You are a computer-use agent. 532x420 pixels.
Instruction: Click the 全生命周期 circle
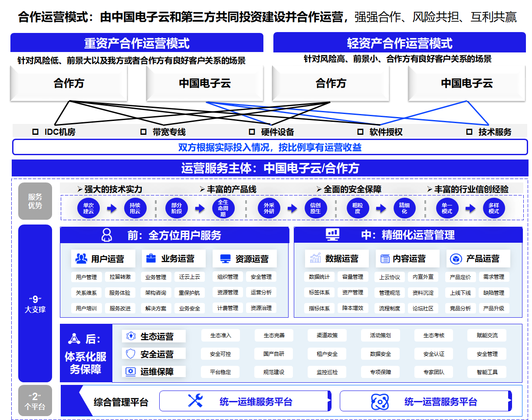click(223, 208)
